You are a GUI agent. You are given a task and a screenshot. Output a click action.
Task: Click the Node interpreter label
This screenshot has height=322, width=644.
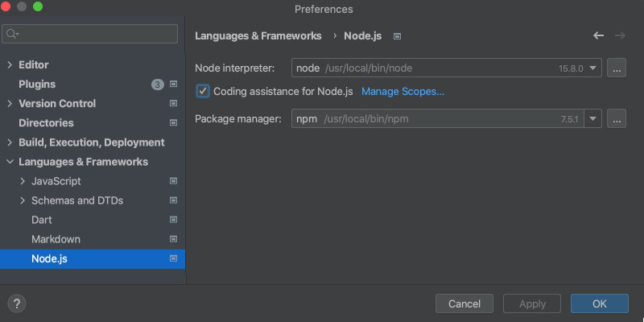click(x=234, y=68)
